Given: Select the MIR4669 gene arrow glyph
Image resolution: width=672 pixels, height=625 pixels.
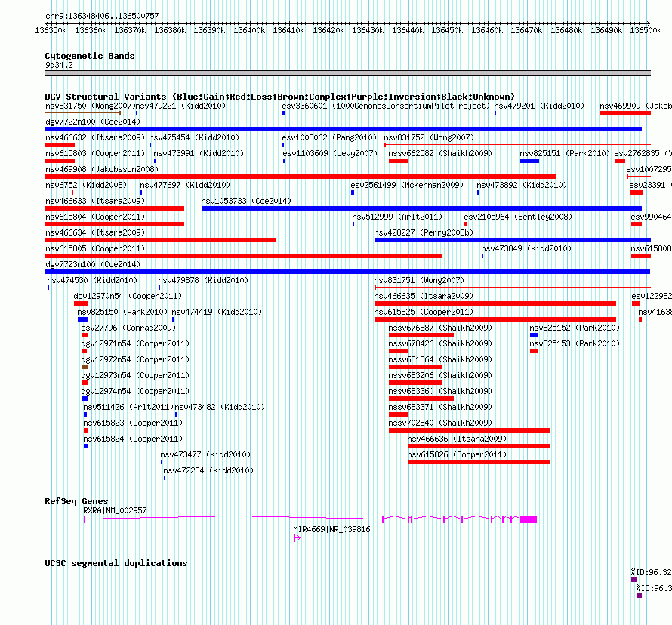Looking at the screenshot, I should point(297,538).
